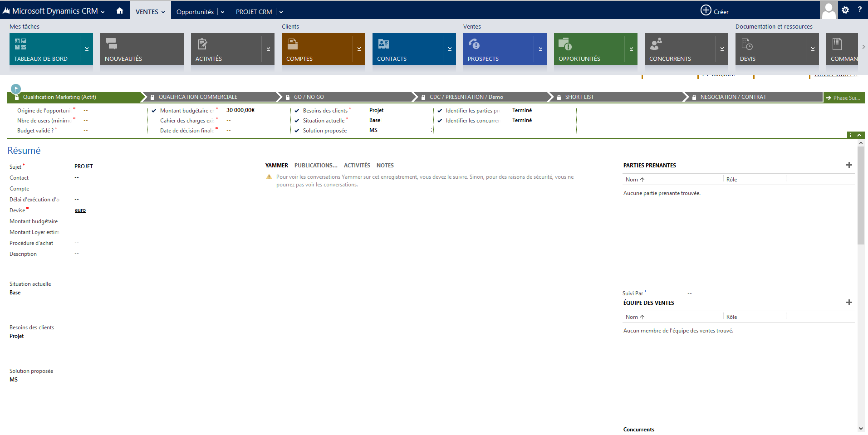868x435 pixels.
Task: Expand the Activités tile dropdown
Action: pos(268,49)
